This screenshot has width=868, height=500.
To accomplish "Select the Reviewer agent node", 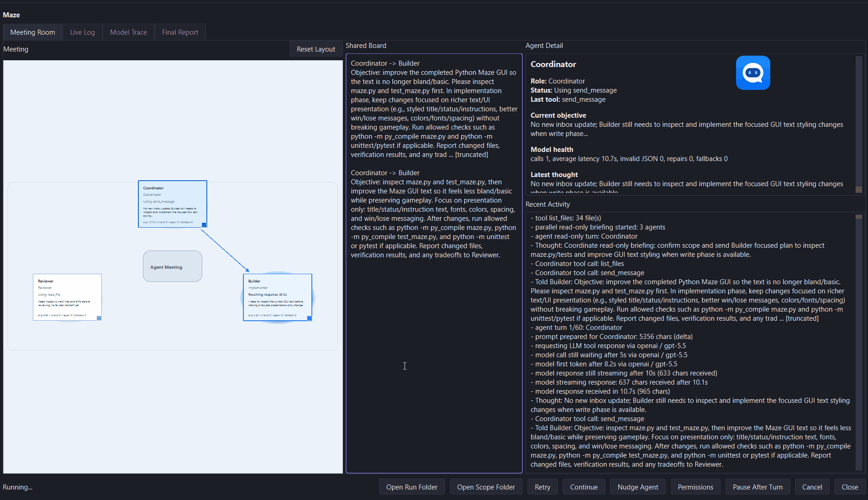I will (x=67, y=297).
